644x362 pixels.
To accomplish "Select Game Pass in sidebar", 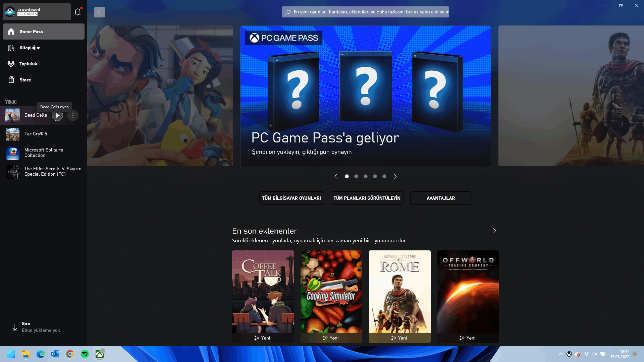I will (x=44, y=32).
